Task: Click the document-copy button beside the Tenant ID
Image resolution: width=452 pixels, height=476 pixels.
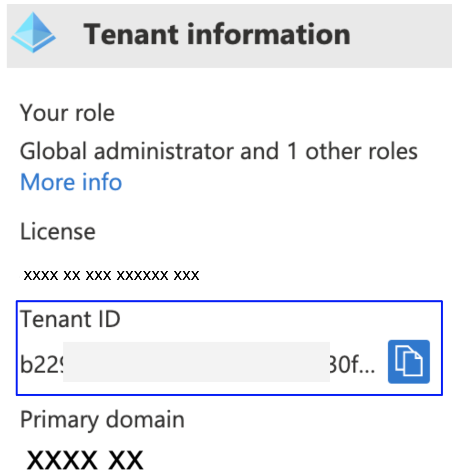Action: click(x=408, y=362)
